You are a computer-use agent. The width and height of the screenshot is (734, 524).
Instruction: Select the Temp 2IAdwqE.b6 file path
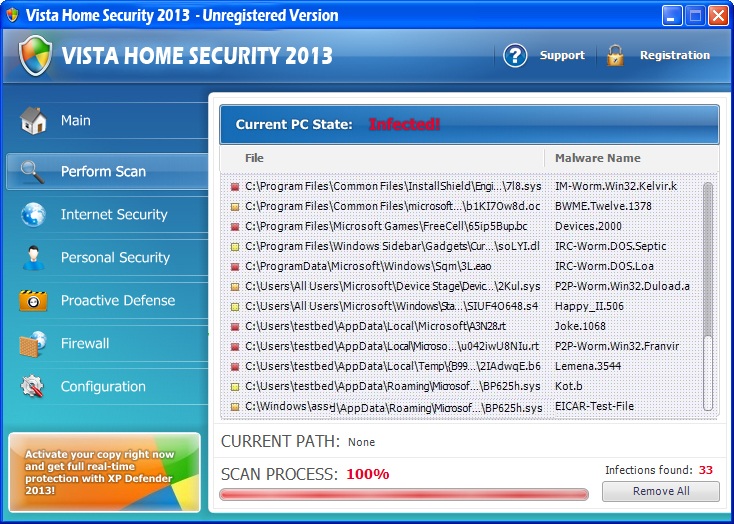pyautogui.click(x=393, y=366)
